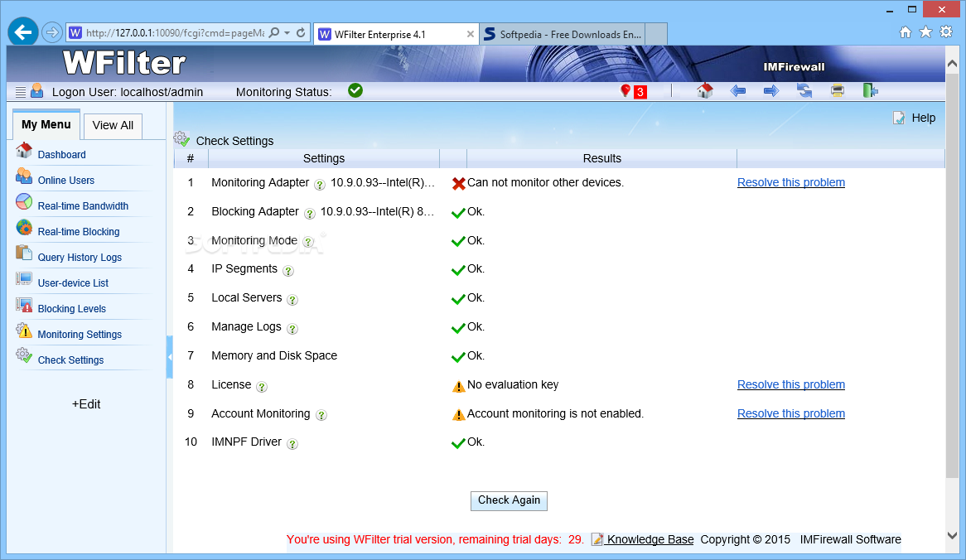Open a new blank browser tab
966x560 pixels.
coord(656,35)
